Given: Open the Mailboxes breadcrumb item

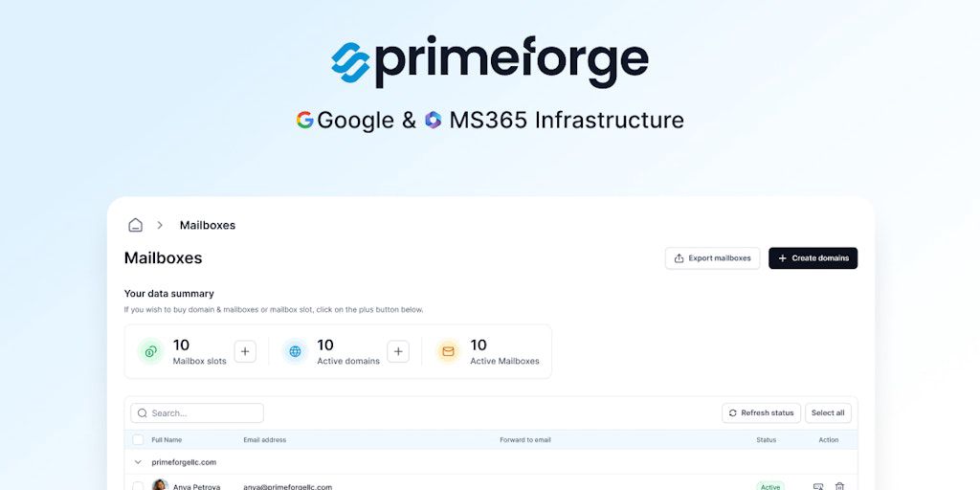Looking at the screenshot, I should pyautogui.click(x=208, y=225).
